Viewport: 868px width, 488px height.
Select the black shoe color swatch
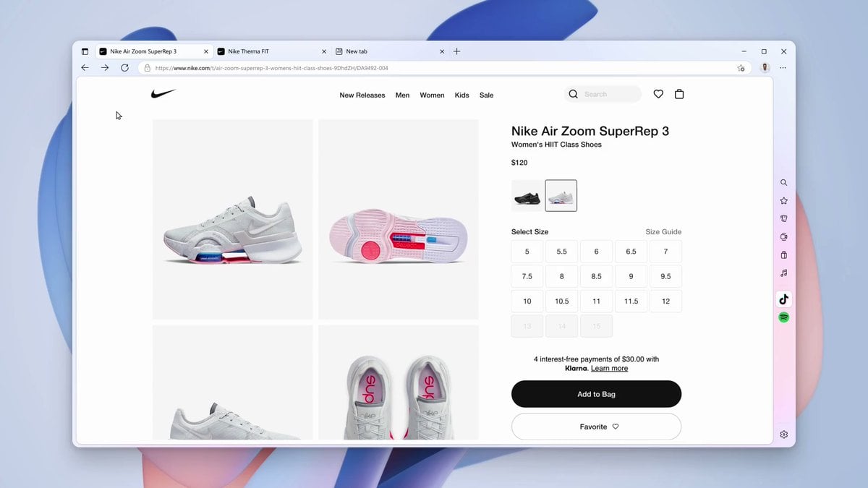(527, 196)
